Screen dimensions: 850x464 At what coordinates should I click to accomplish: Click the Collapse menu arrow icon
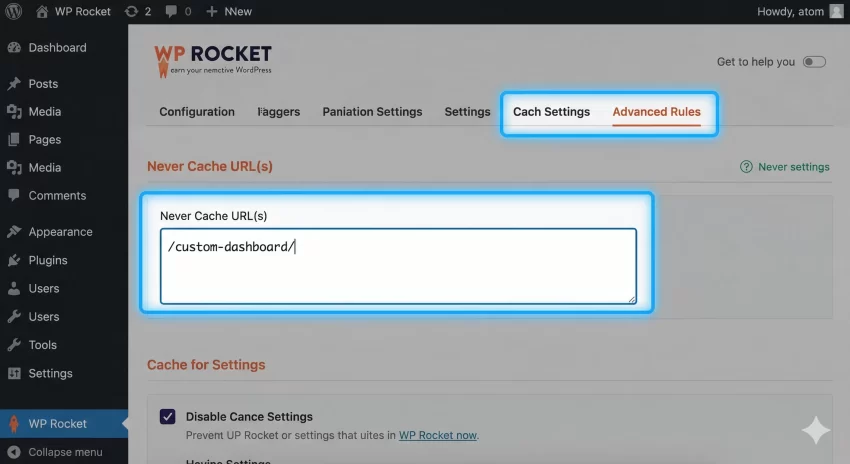tap(14, 452)
